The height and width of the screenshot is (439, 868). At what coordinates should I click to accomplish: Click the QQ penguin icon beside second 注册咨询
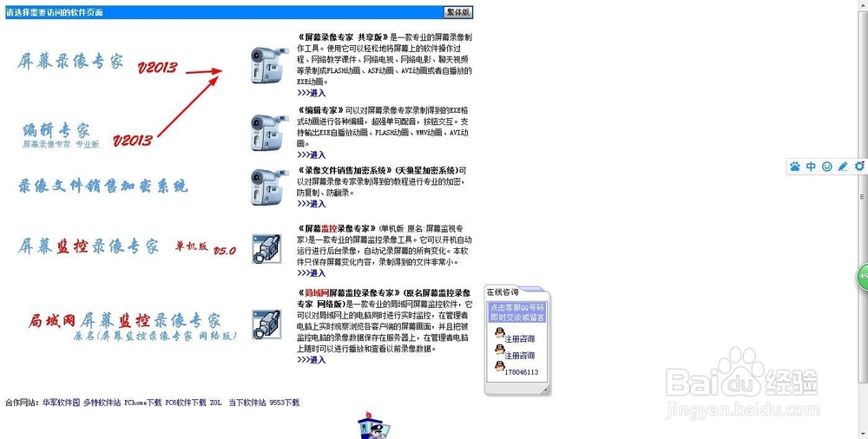point(499,350)
